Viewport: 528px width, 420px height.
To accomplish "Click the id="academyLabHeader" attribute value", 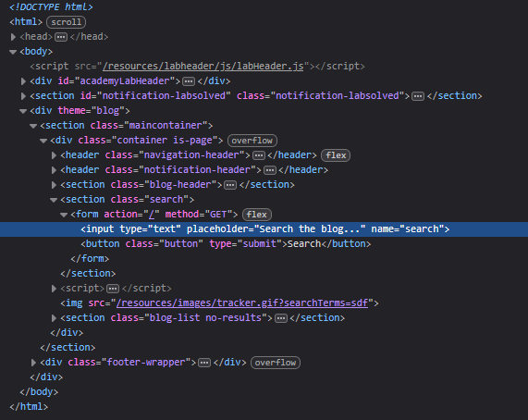I will (x=125, y=81).
